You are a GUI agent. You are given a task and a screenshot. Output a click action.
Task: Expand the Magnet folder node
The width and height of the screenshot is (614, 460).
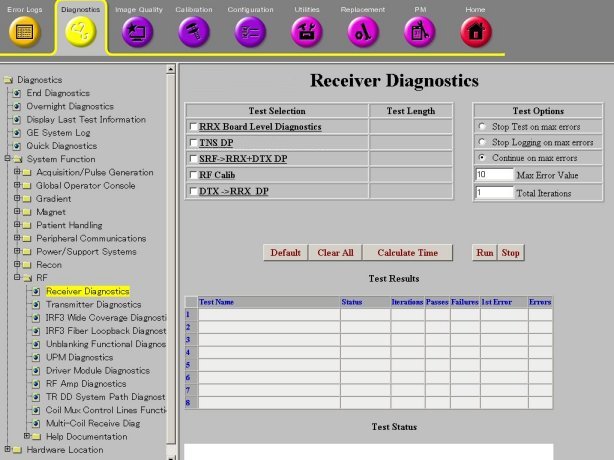[16, 212]
